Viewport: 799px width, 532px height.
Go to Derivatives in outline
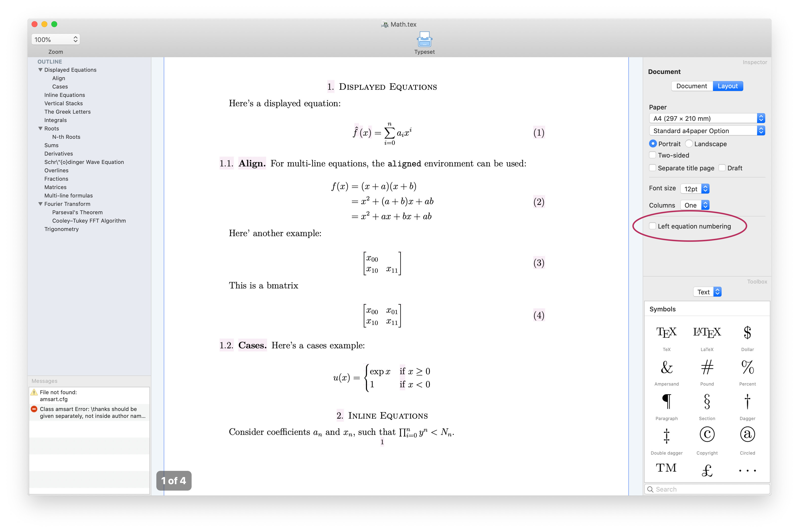pos(58,154)
